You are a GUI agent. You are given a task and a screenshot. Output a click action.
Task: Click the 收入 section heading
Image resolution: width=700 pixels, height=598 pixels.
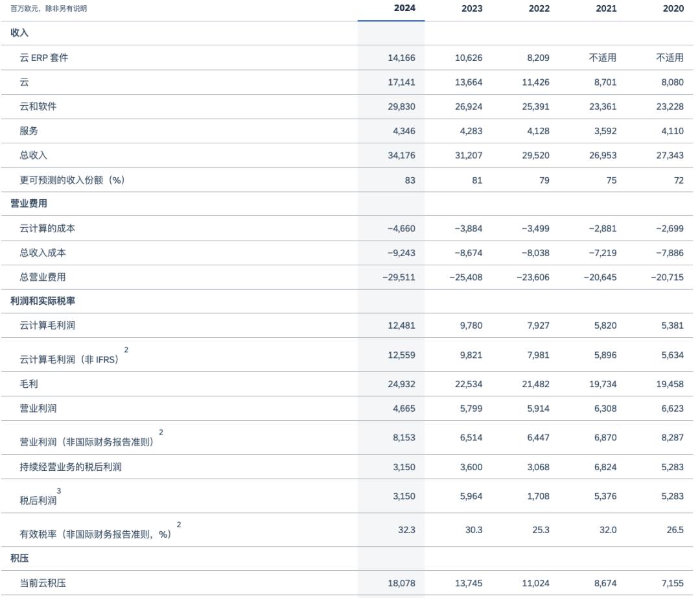coord(19,32)
